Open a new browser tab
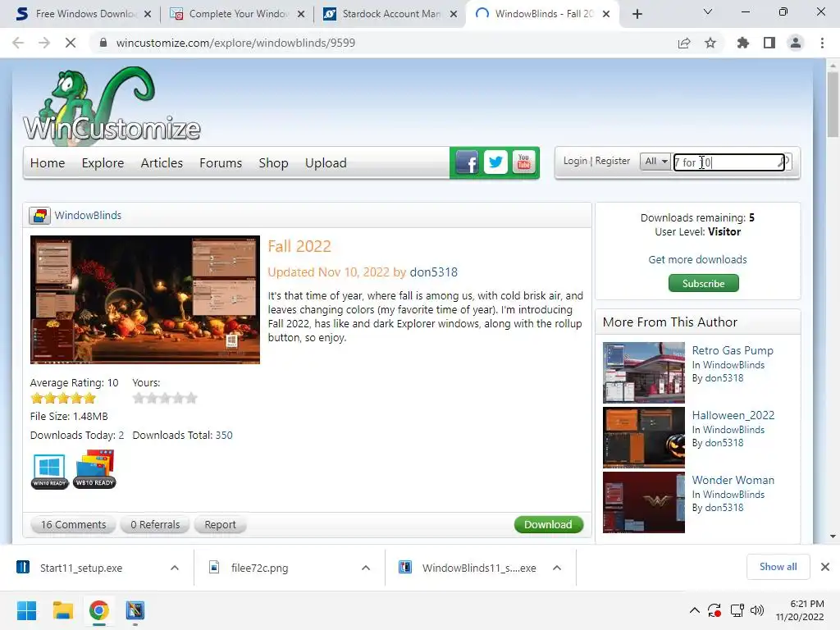This screenshot has width=840, height=630. [x=637, y=14]
